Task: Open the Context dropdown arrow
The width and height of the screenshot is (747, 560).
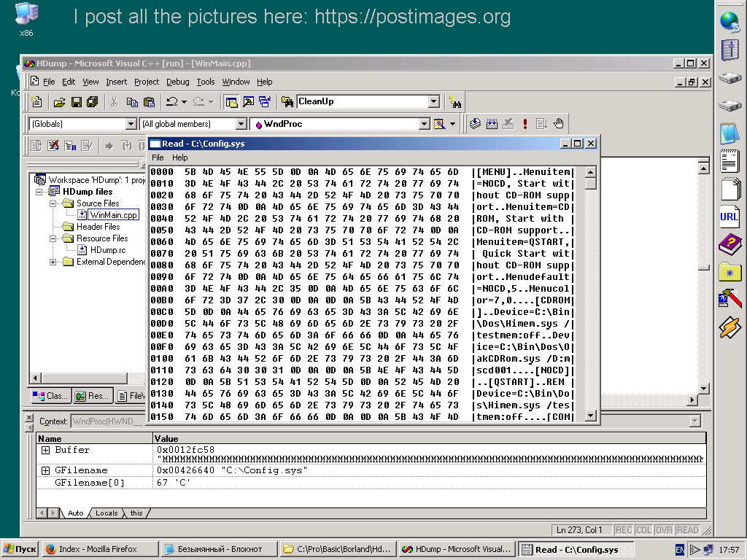Action: [695, 421]
